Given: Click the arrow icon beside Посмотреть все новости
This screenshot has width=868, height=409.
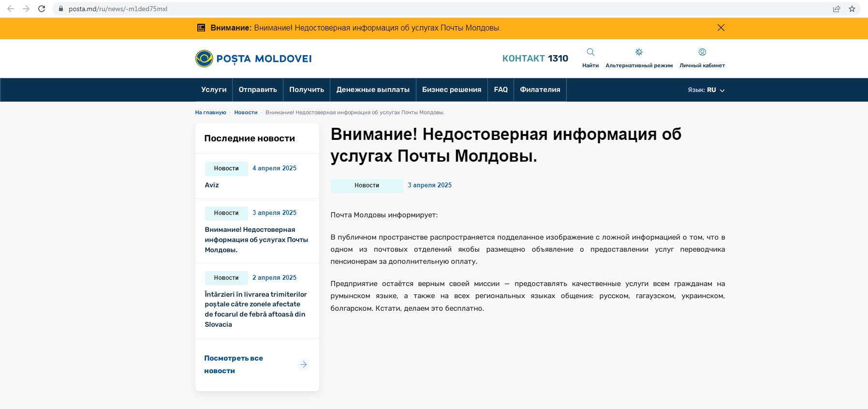Looking at the screenshot, I should [x=303, y=364].
